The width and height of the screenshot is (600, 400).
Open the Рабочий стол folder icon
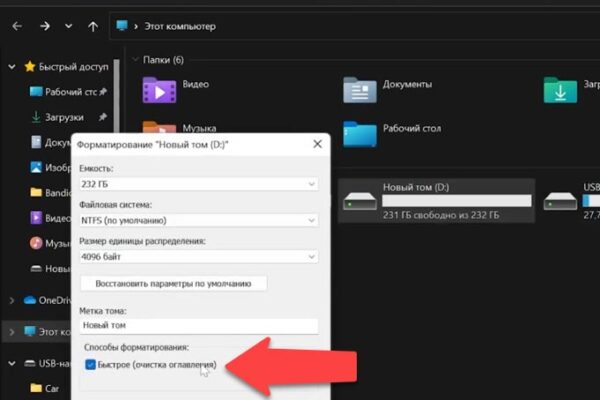(x=360, y=134)
